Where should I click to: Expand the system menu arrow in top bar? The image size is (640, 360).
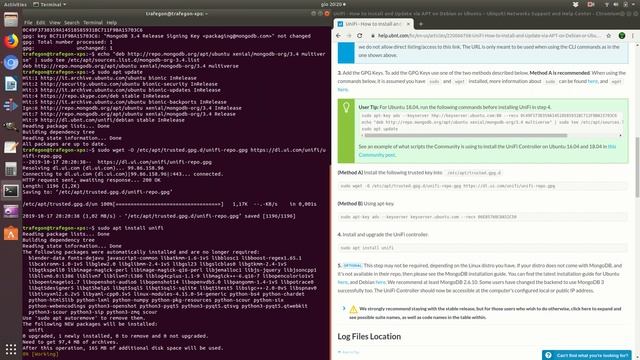(634, 4)
